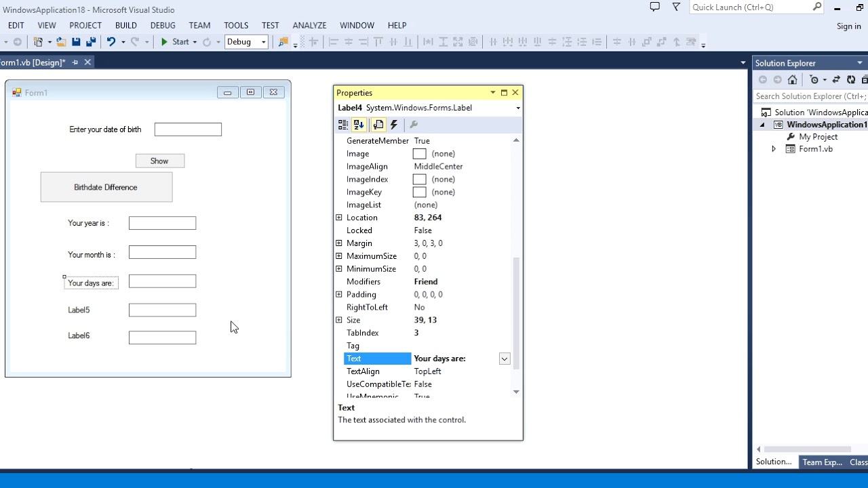Open the DEBUG menu
Viewport: 868px width, 488px height.
click(163, 25)
